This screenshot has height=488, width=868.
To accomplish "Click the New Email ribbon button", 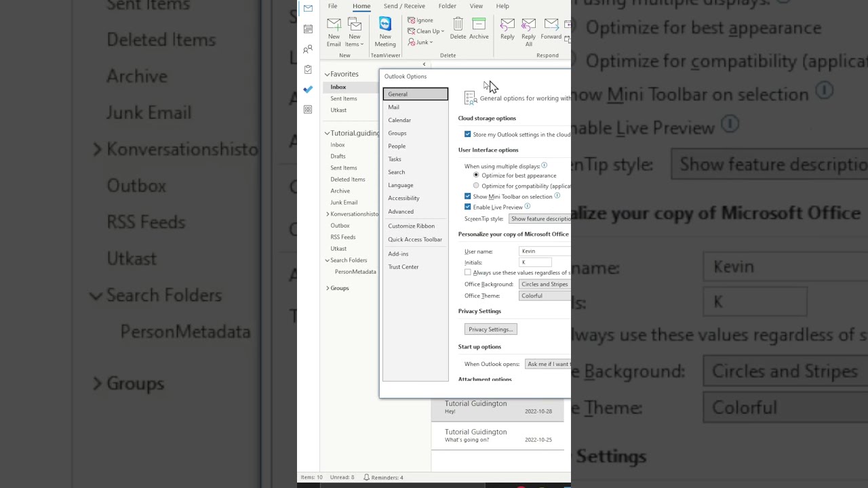I will point(334,32).
